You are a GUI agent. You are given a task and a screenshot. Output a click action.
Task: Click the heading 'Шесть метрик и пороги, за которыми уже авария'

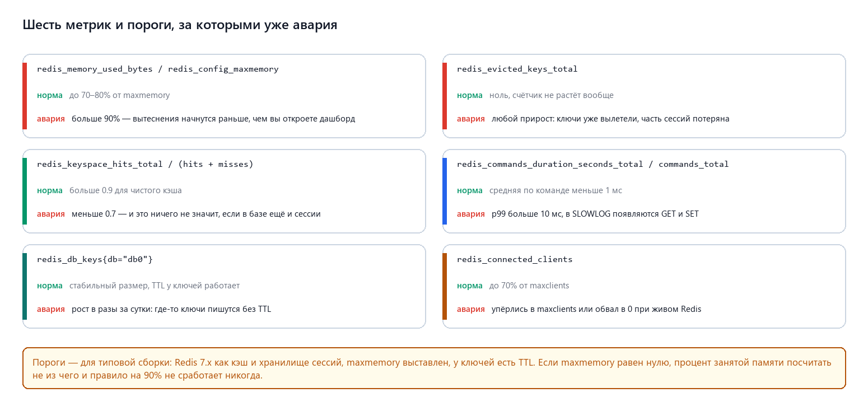click(x=180, y=25)
